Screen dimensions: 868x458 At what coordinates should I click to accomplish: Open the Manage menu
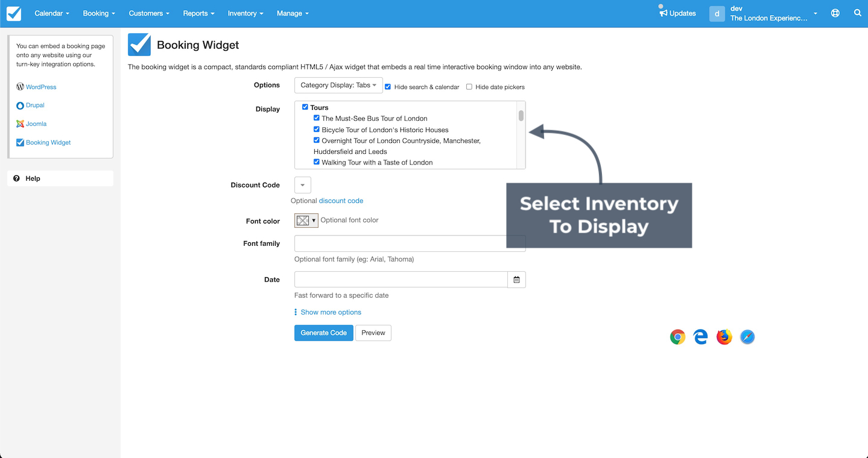(x=293, y=13)
